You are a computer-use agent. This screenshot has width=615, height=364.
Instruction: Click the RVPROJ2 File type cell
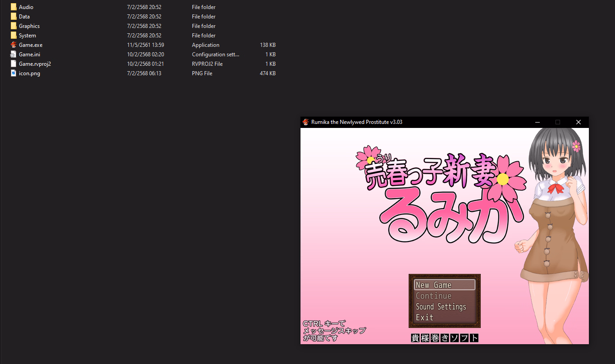pos(207,64)
